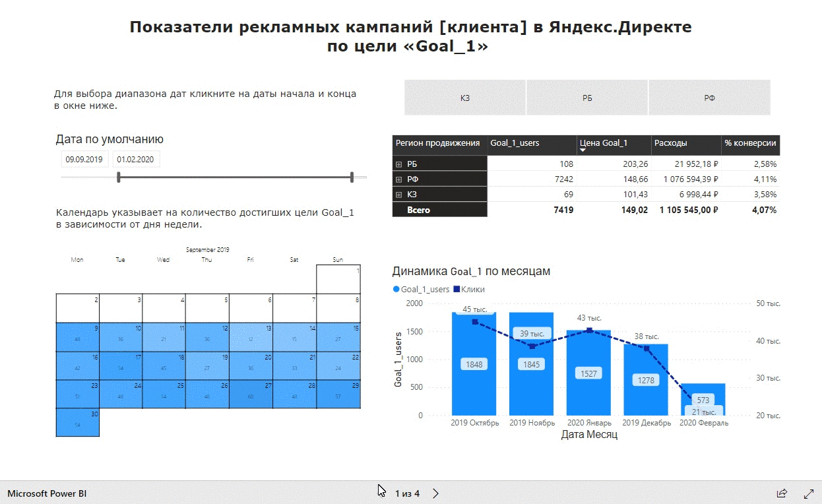The image size is (822, 504).
Task: Click the total expenses value 1 105 545,00 ₽
Action: pos(688,210)
